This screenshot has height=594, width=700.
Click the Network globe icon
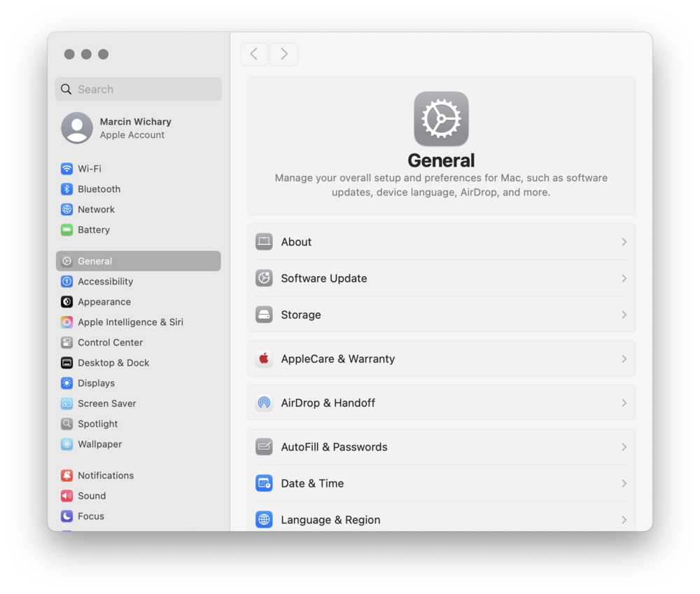point(66,209)
